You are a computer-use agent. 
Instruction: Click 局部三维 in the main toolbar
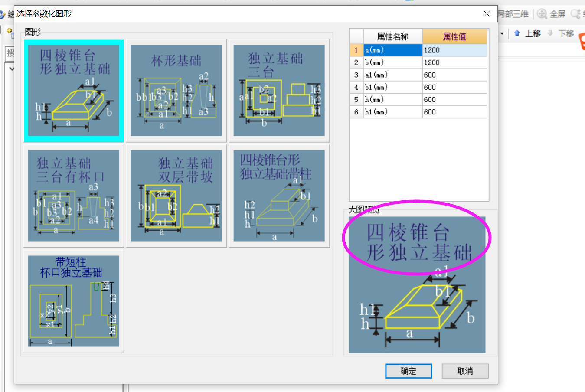click(513, 14)
